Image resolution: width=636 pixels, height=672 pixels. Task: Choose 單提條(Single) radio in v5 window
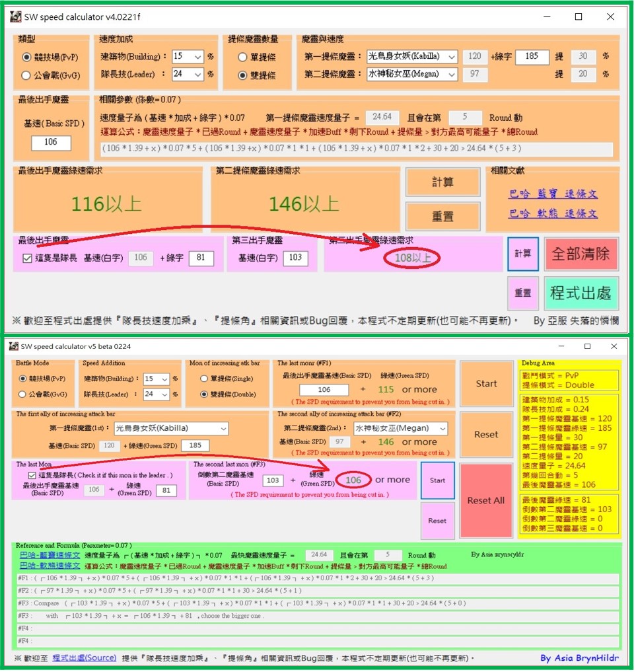(x=204, y=379)
